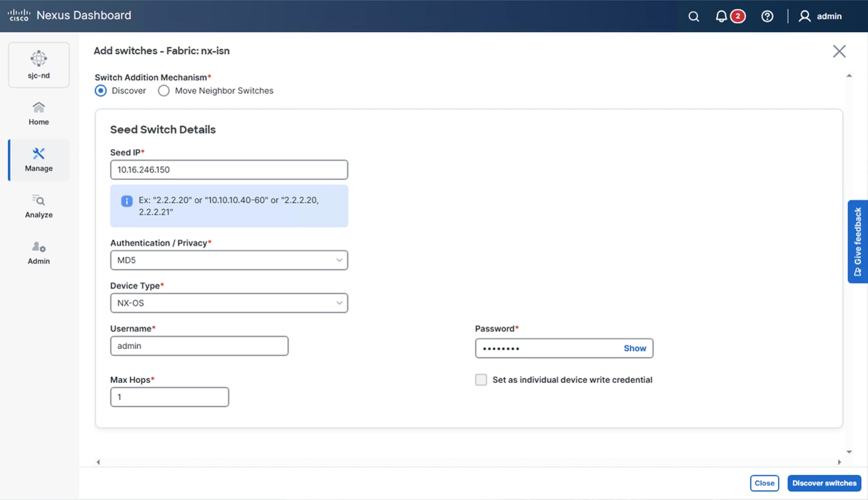Viewport: 868px width, 500px height.
Task: Click the scroll down arrow of dialog
Action: click(x=849, y=452)
